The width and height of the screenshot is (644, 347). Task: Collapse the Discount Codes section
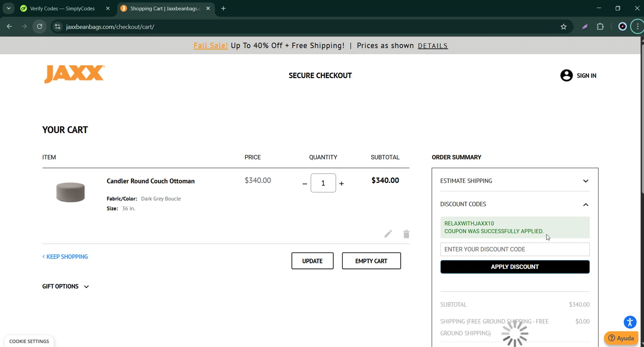515,204
